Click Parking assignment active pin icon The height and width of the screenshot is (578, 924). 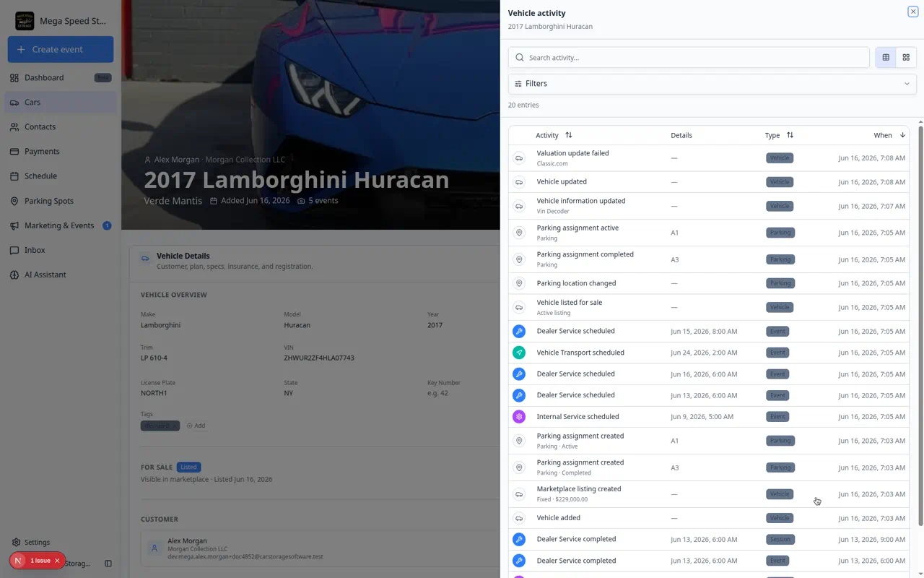pos(518,233)
